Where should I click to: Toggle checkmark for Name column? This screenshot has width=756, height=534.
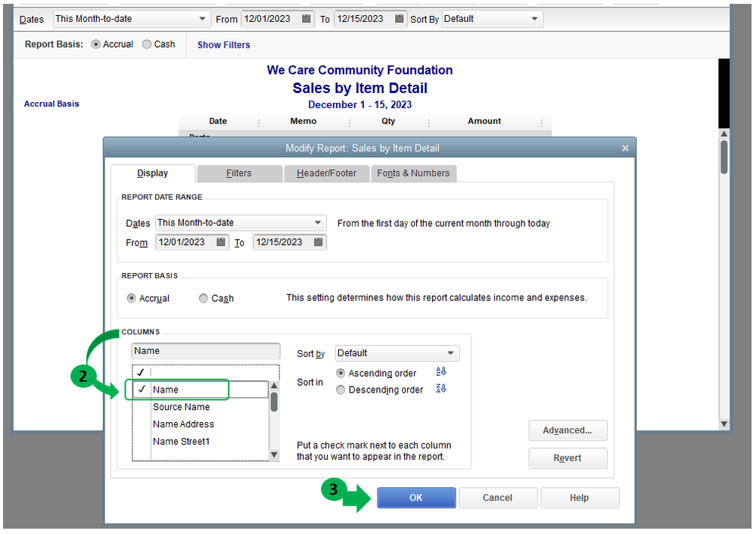(x=142, y=390)
